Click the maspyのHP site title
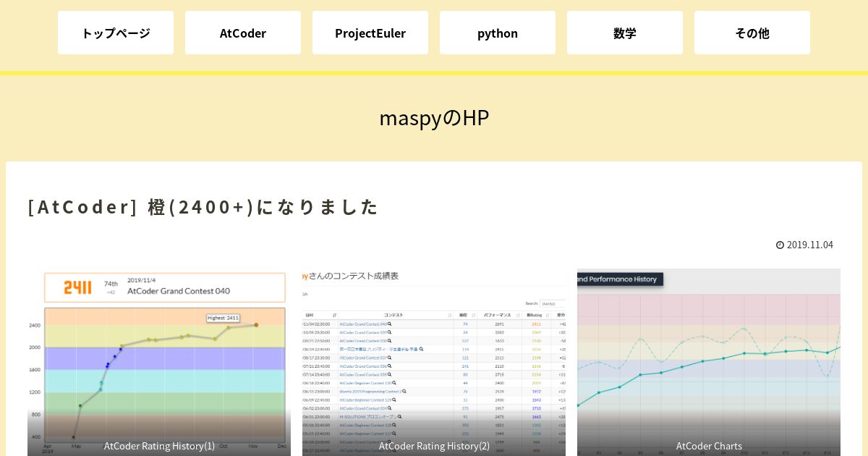 point(434,117)
